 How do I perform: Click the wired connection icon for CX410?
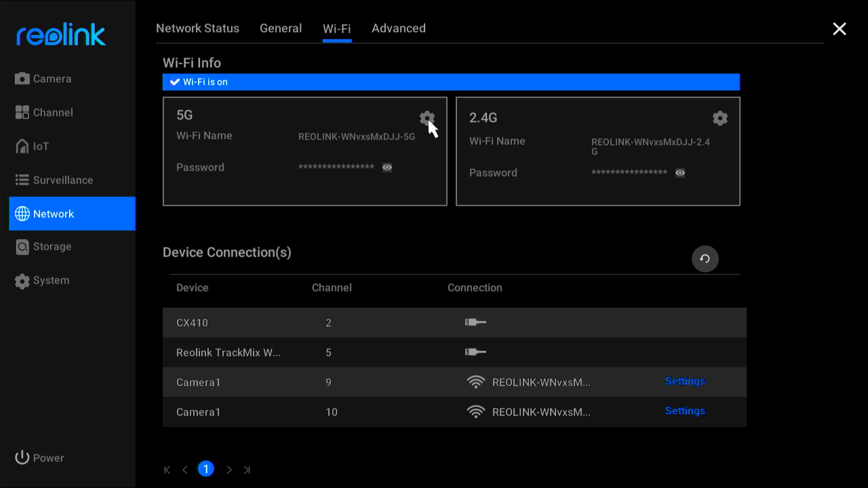(x=476, y=322)
